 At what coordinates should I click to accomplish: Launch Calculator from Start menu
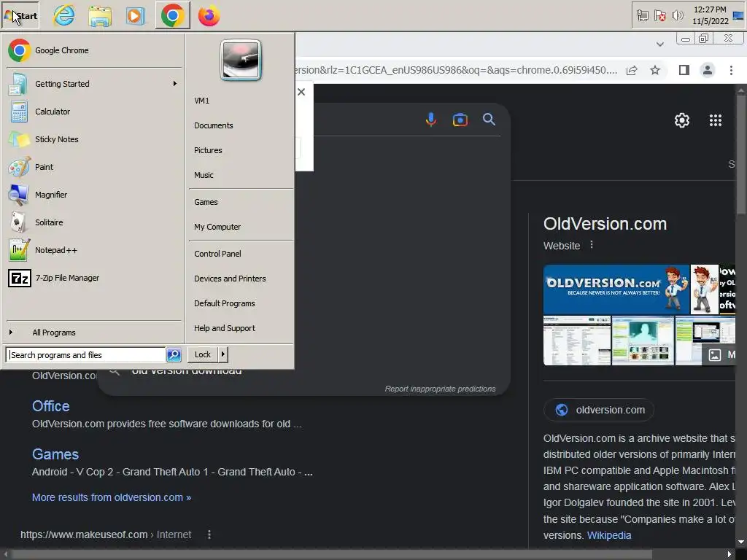click(x=93, y=112)
